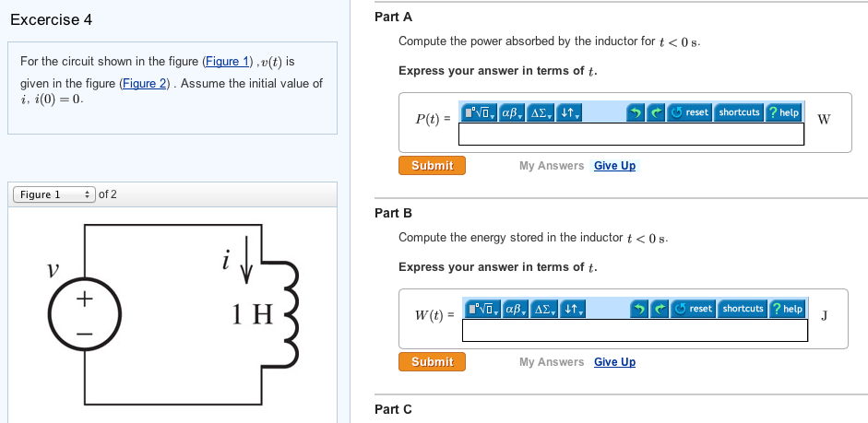This screenshot has height=423, width=868.
Task: Submit the Part A answer
Action: click(x=432, y=165)
